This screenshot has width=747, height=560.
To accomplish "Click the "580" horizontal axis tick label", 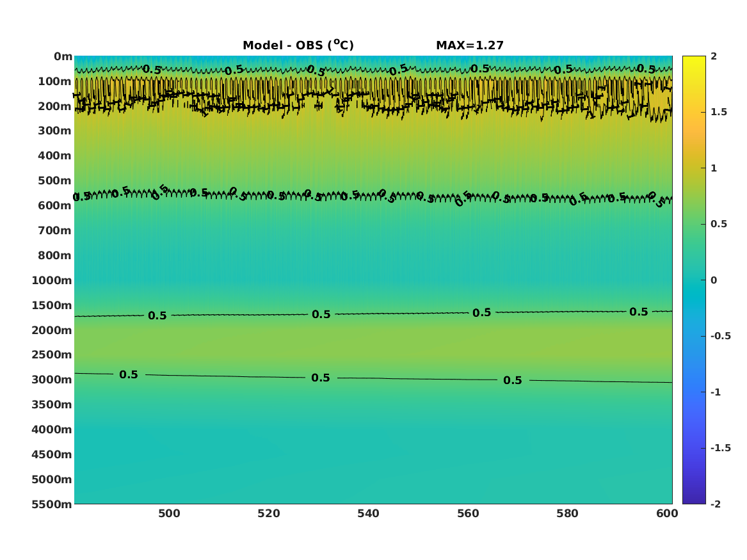I will (567, 513).
